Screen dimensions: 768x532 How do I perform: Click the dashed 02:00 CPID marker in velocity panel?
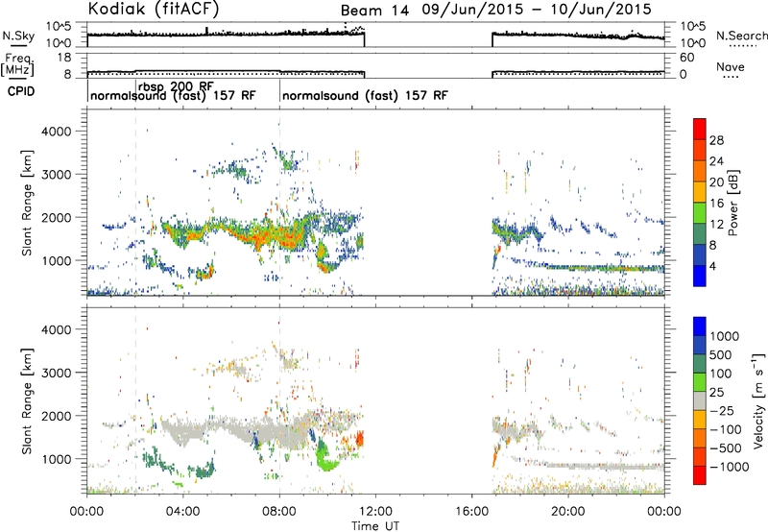coord(135,400)
